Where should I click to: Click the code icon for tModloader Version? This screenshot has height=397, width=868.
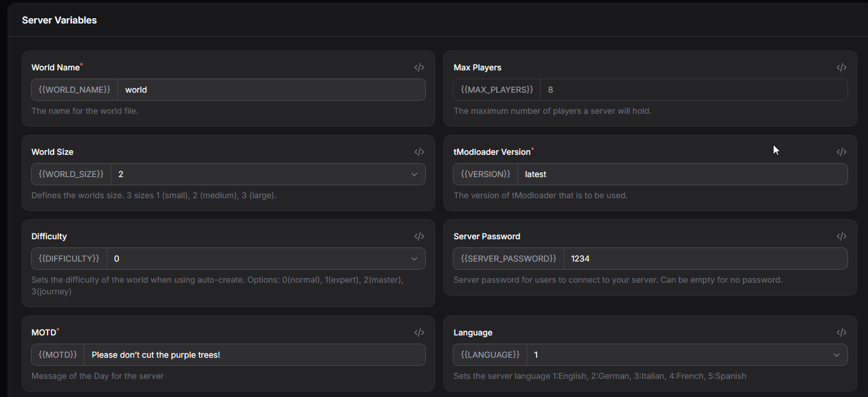(841, 152)
